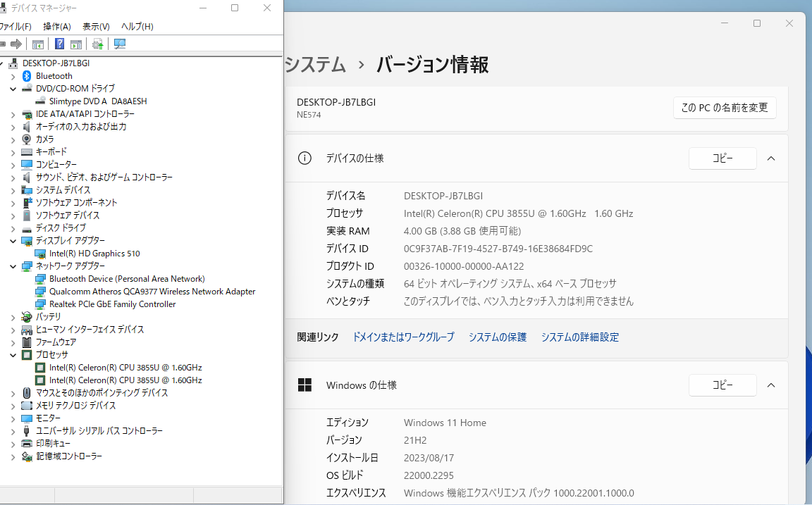The width and height of the screenshot is (812, 505).
Task: Open the 操作(A) menu
Action: (x=57, y=26)
